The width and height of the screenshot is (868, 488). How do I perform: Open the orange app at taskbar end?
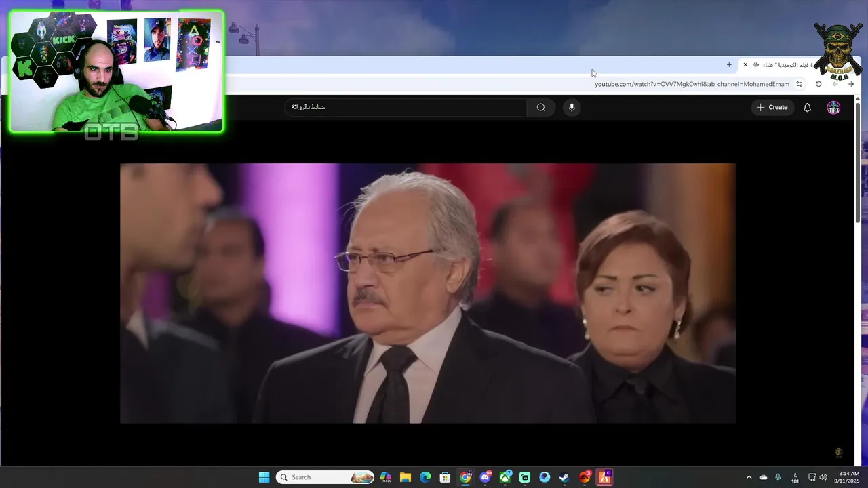tap(604, 477)
